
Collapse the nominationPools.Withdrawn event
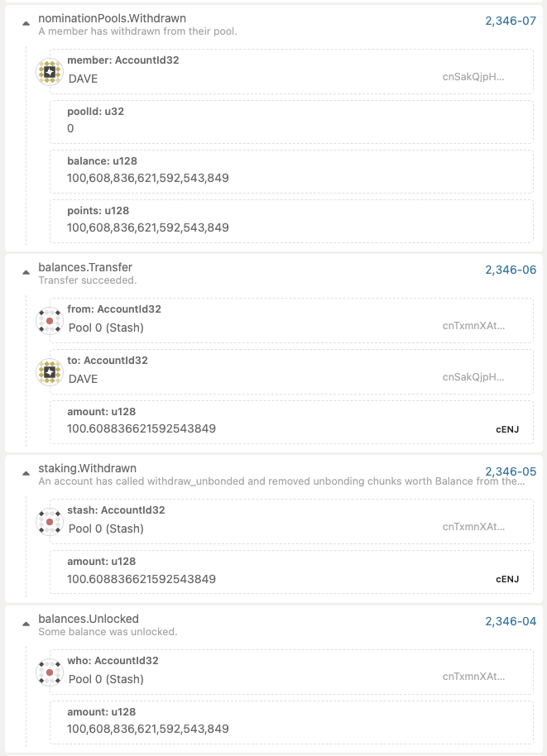point(26,23)
